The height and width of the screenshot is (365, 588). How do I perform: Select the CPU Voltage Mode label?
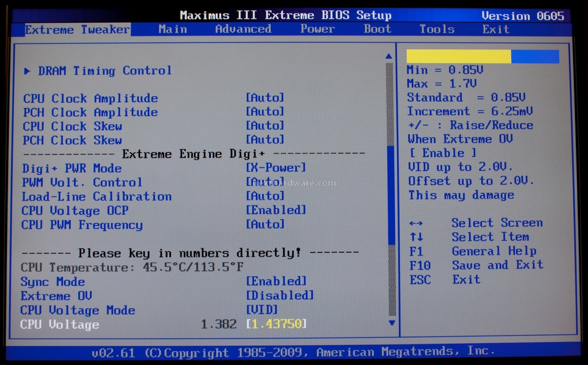click(78, 310)
